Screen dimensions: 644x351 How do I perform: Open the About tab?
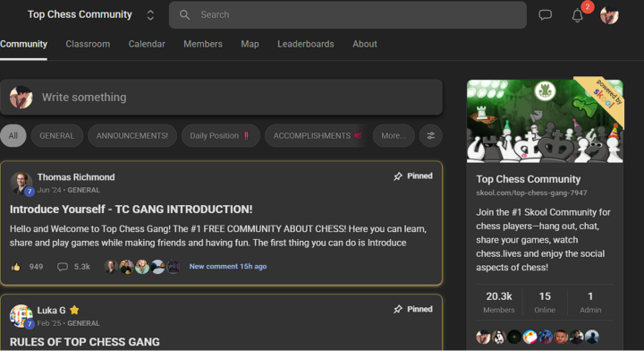(x=365, y=44)
